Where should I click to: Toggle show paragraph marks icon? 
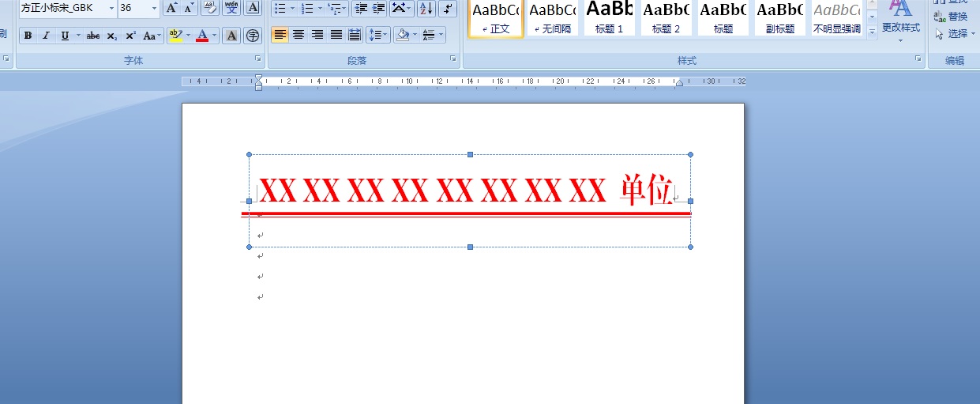pos(448,8)
